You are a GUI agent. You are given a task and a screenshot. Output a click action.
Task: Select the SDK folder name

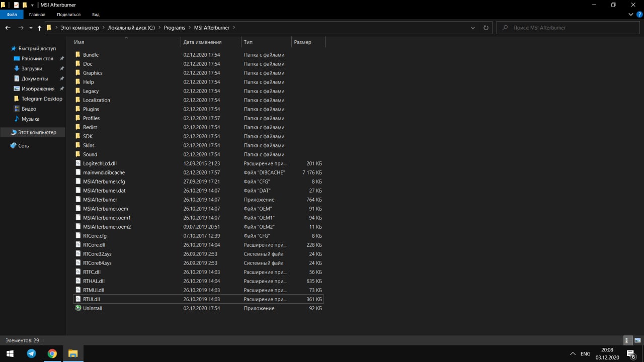coord(88,136)
